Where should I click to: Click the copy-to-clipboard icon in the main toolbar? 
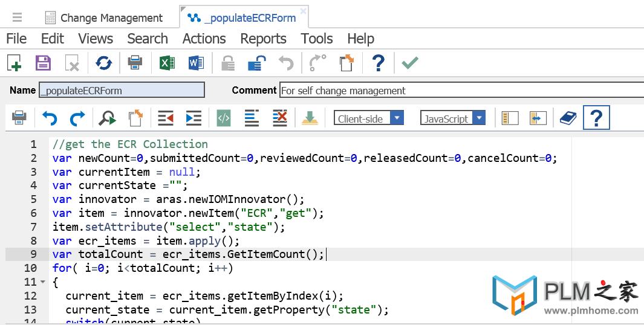(x=346, y=63)
